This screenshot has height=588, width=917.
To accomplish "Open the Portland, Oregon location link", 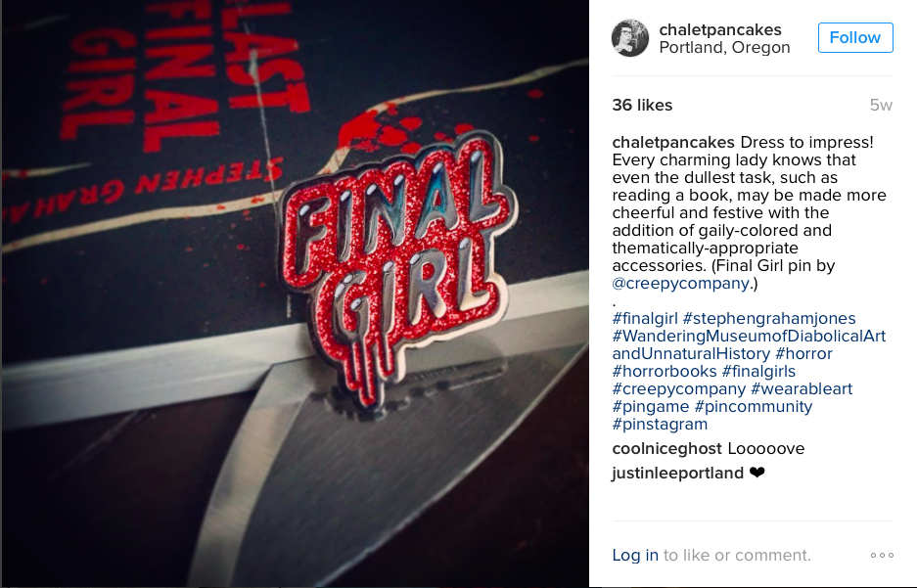I will tap(724, 47).
